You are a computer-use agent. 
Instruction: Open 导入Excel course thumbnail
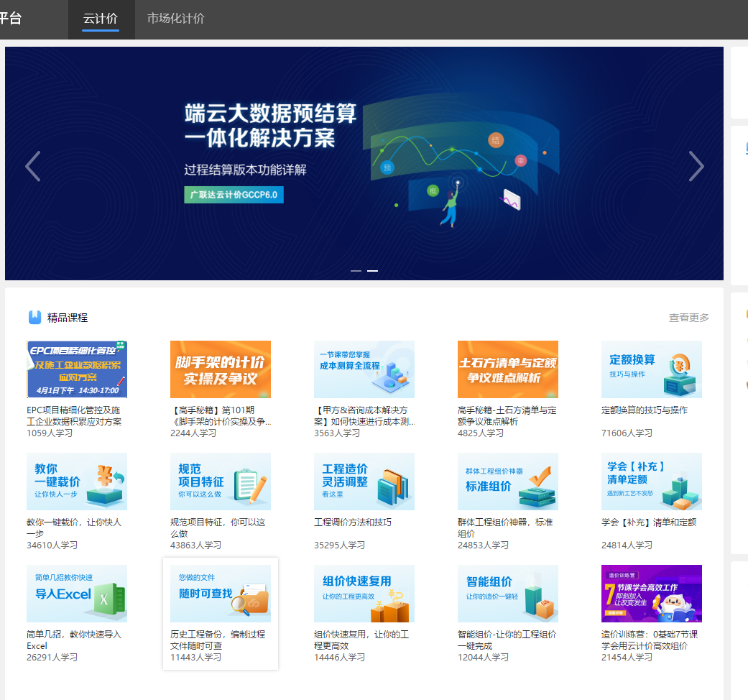pyautogui.click(x=77, y=594)
